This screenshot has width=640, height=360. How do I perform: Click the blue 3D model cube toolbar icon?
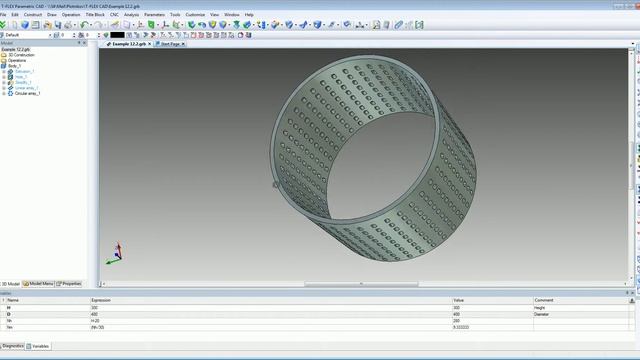click(25, 25)
